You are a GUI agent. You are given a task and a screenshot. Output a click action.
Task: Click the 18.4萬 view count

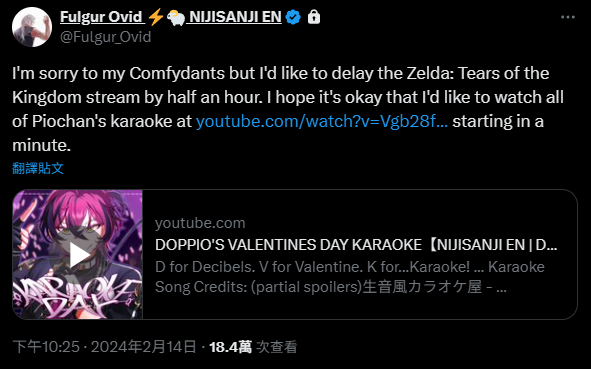tap(230, 347)
